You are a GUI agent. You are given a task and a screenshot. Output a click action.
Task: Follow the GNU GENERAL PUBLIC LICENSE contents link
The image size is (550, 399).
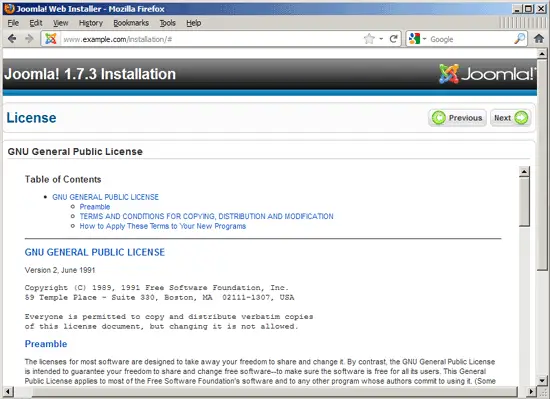[106, 197]
